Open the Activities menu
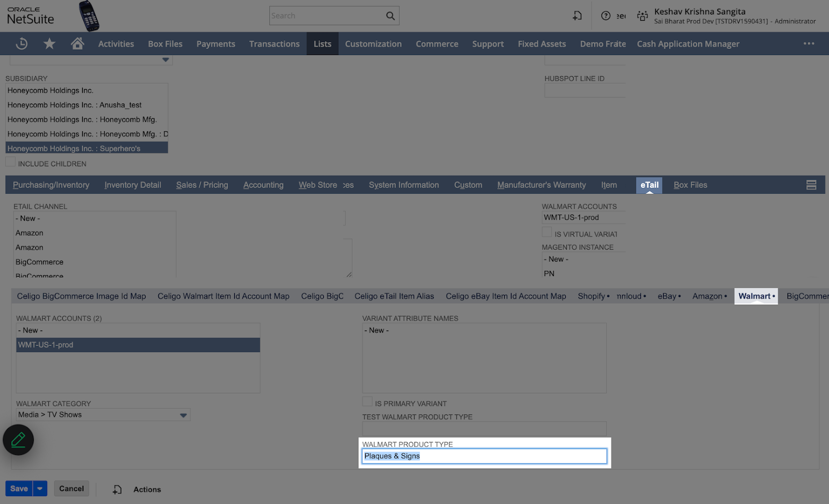Image resolution: width=829 pixels, height=504 pixels. [116, 44]
